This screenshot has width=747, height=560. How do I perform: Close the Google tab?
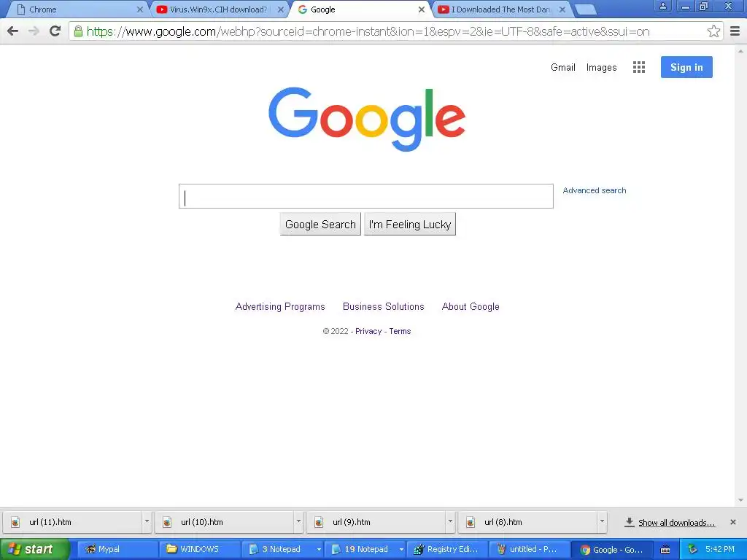tap(421, 9)
